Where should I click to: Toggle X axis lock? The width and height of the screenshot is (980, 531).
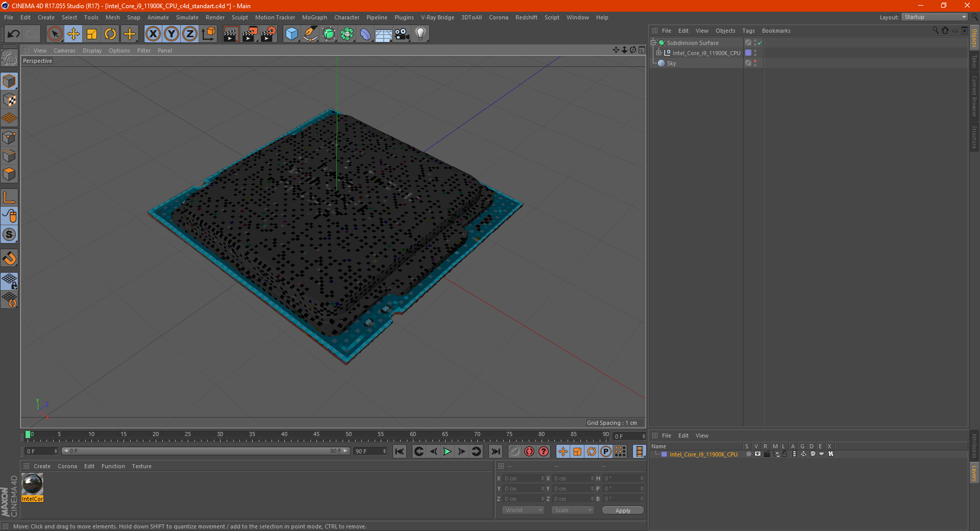pos(153,34)
